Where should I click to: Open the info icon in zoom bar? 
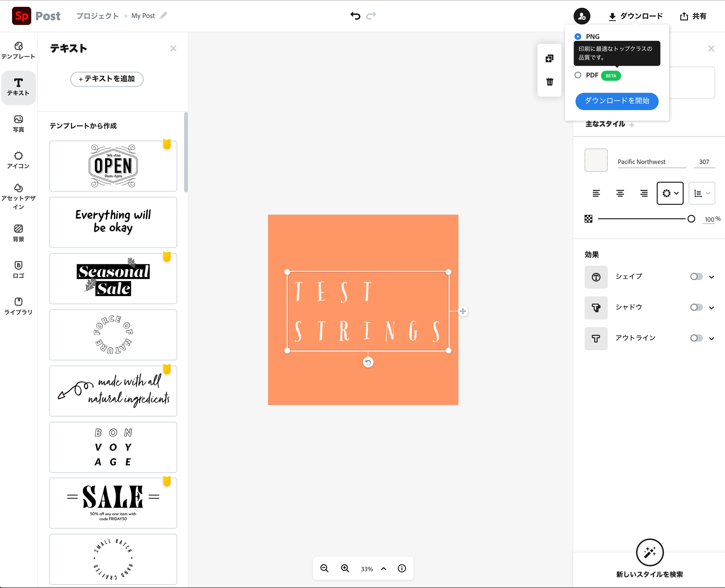pyautogui.click(x=402, y=568)
